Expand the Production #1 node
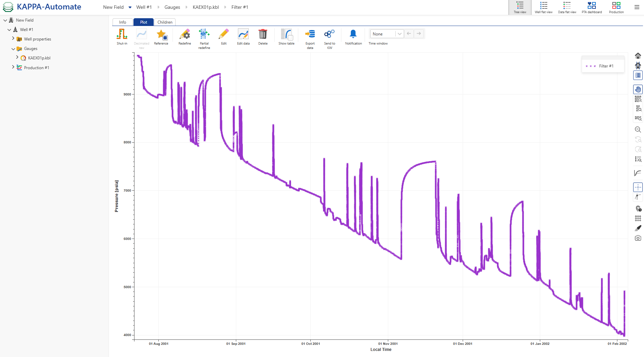644x357 pixels. [13, 67]
